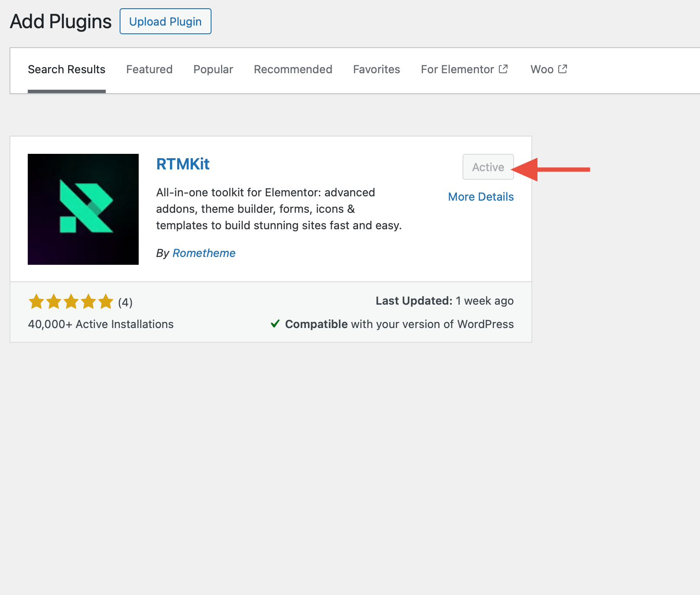Screen dimensions: 700x595
Task: Click the 40,000+ Active Installations text
Action: (101, 324)
